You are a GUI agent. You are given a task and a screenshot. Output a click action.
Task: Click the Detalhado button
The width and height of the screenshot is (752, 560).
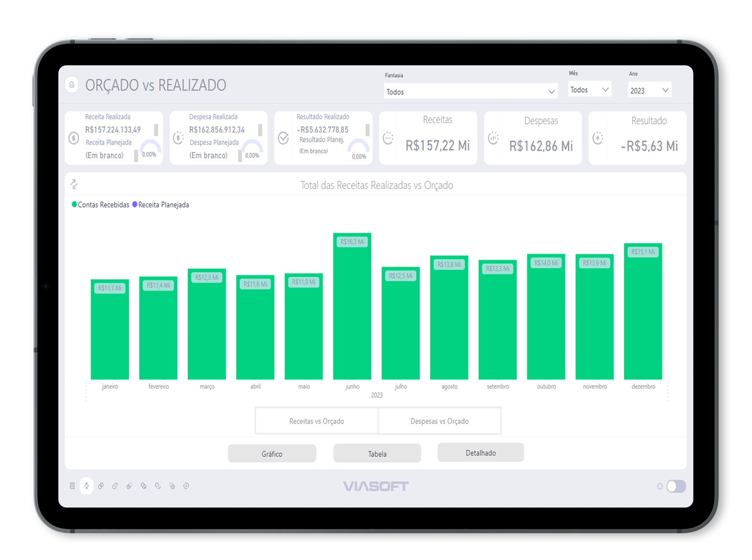(x=480, y=453)
